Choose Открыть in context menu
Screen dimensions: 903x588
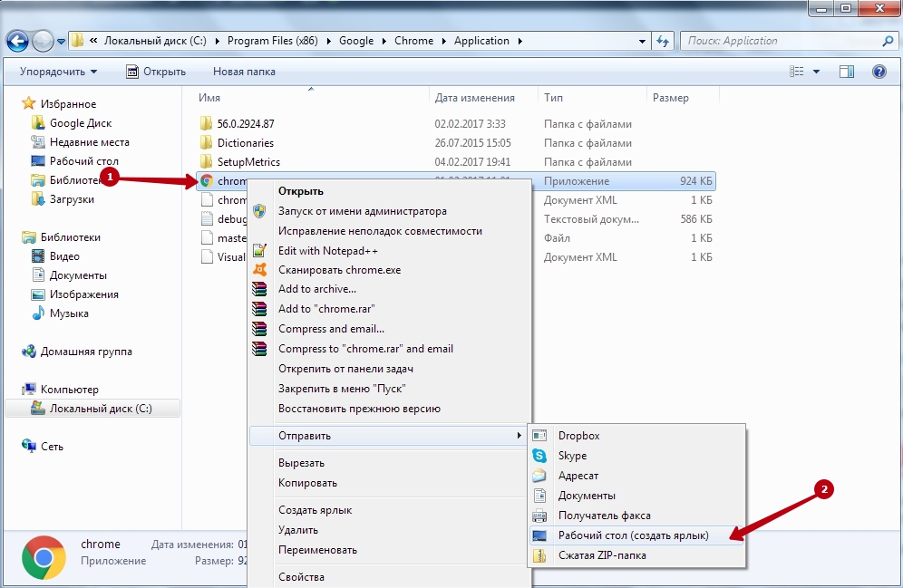[390, 191]
